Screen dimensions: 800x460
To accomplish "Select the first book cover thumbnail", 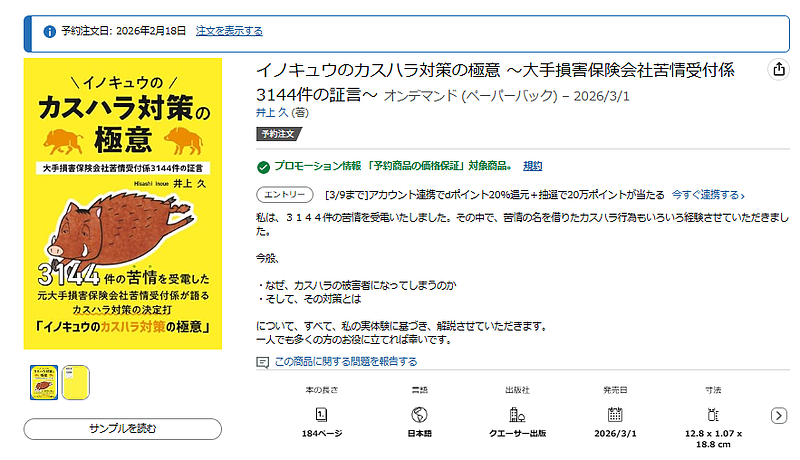I will click(44, 382).
